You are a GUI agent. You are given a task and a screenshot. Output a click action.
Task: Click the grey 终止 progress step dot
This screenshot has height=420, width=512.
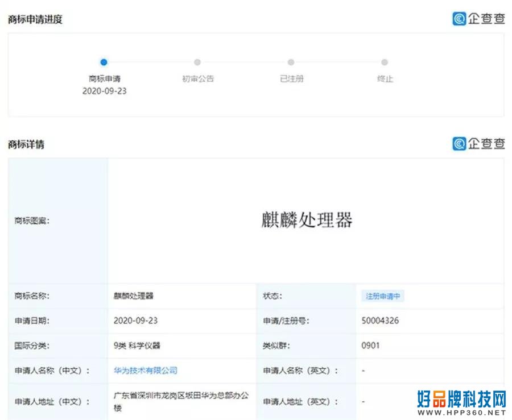click(385, 62)
